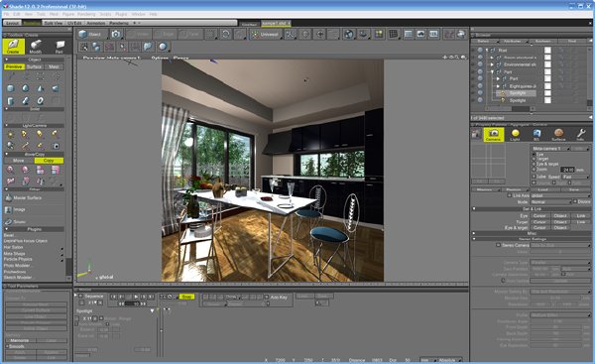The width and height of the screenshot is (595, 364).
Task: Select the Eye radio button in Camera panel
Action: [534, 155]
